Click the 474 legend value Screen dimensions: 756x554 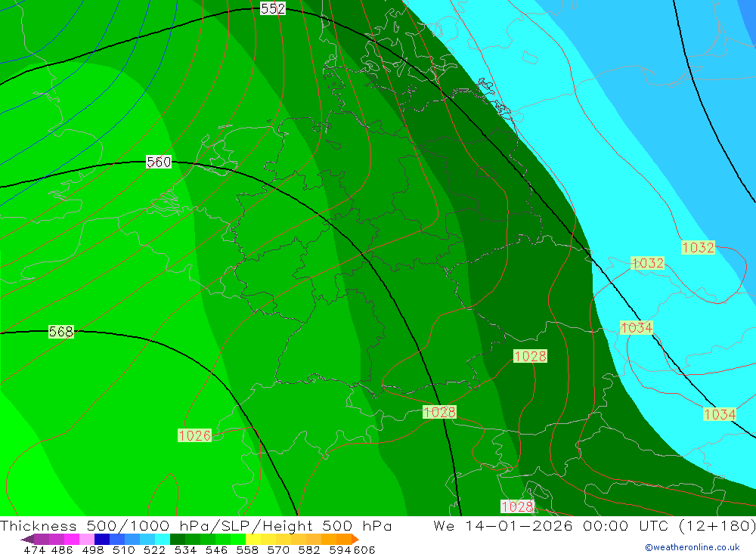[x=35, y=549]
